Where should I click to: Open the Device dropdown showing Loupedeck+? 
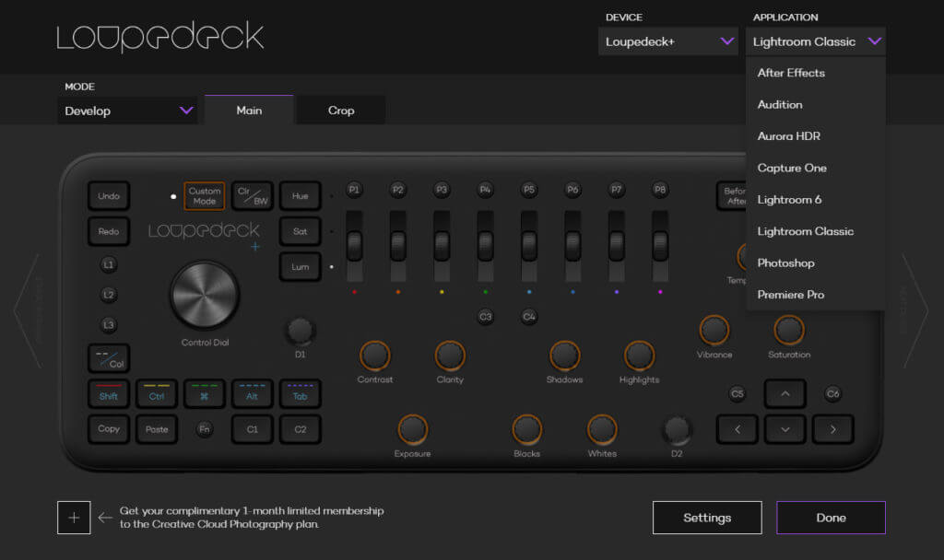(x=667, y=41)
